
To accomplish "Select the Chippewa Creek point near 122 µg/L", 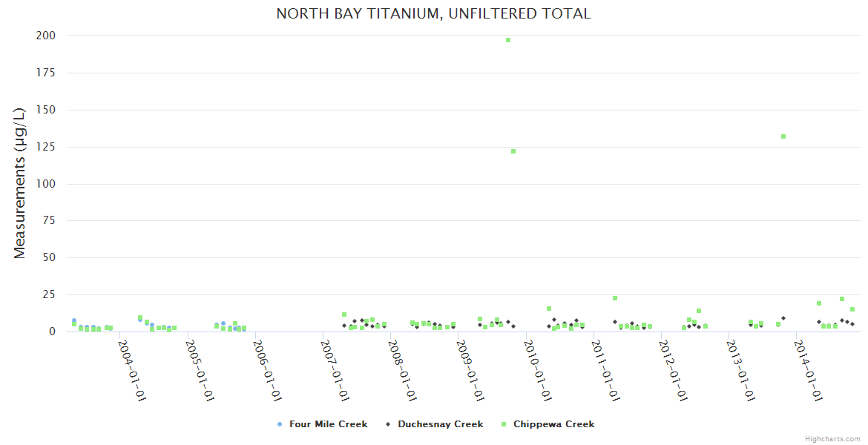I will coord(513,151).
